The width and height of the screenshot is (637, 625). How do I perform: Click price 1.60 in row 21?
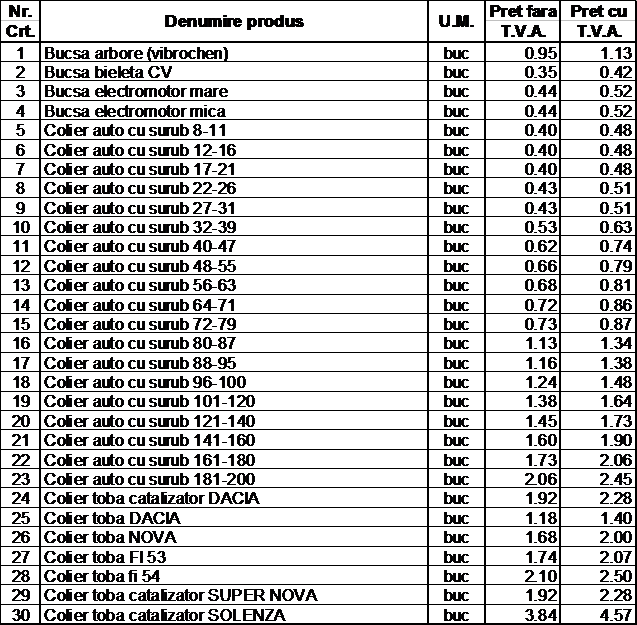(542, 441)
